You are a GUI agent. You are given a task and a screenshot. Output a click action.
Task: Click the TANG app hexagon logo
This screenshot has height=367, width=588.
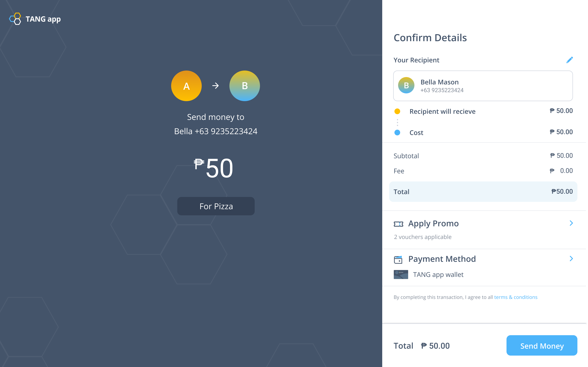15,19
